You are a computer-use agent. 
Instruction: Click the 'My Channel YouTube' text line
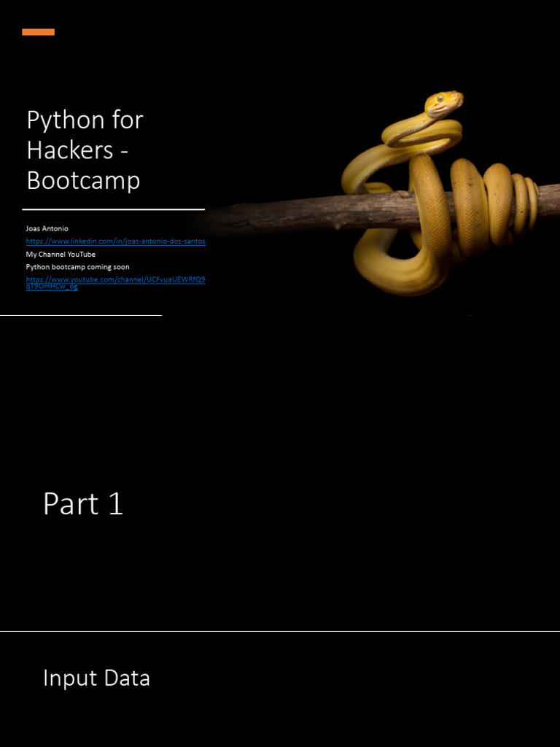61,255
